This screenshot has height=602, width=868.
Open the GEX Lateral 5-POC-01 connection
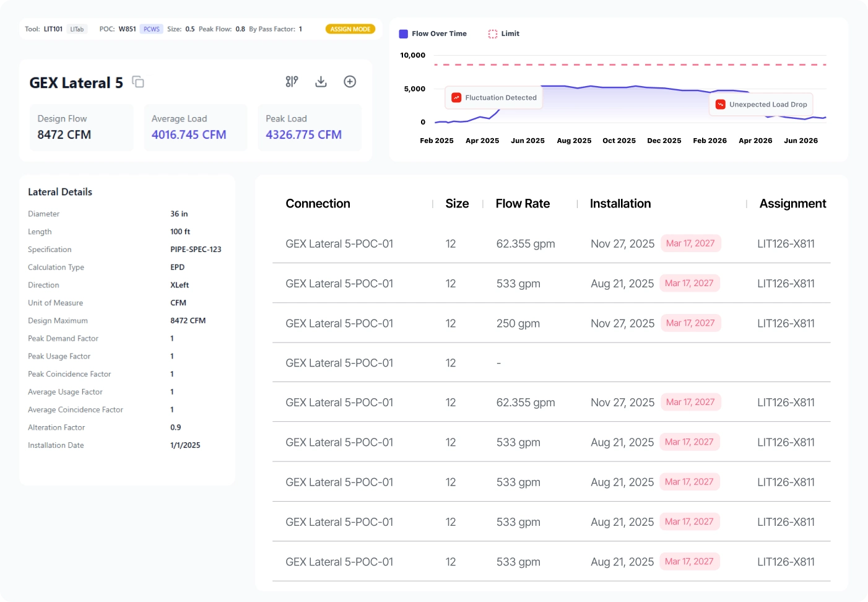coord(339,243)
